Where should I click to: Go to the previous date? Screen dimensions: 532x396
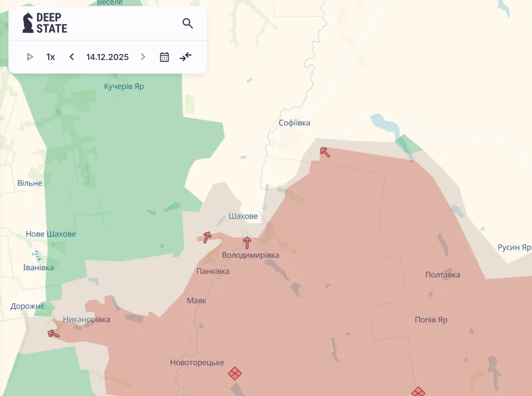72,57
